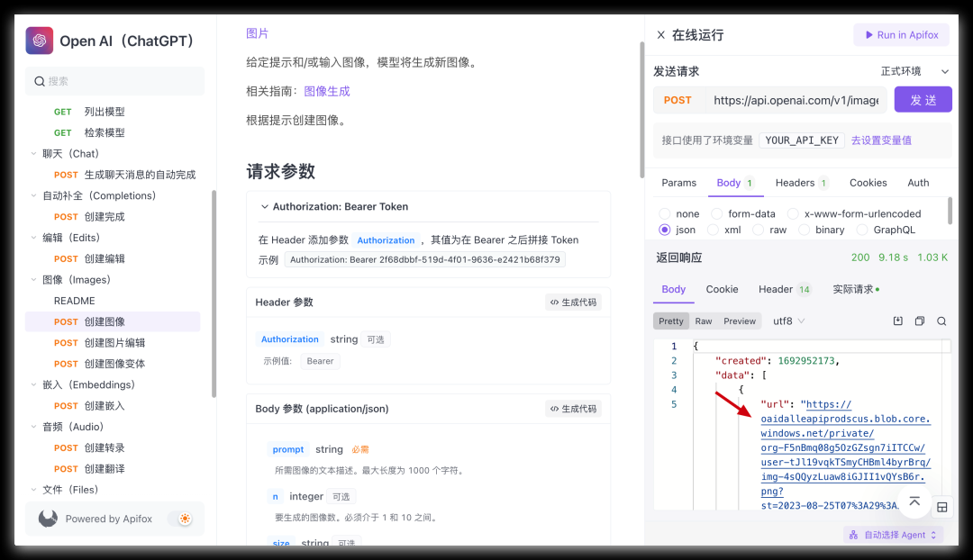Screen dimensions: 973x560
Task: Open the GET 检索模型 item
Action: point(113,132)
